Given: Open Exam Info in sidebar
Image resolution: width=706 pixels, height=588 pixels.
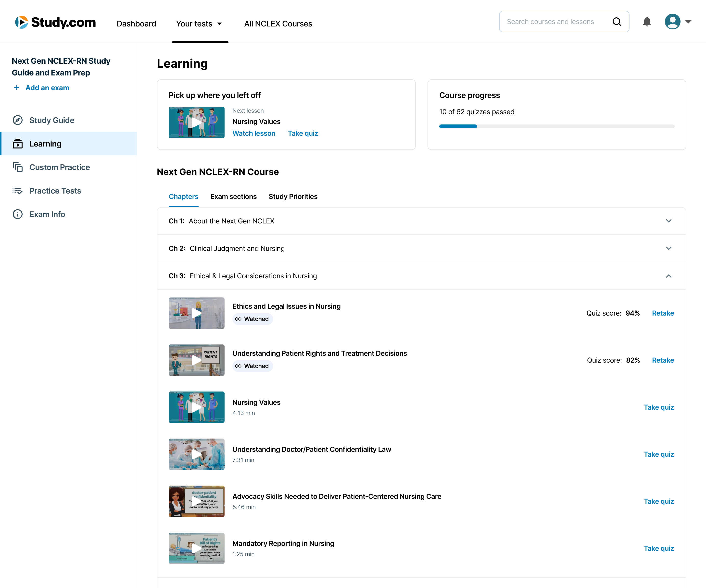Looking at the screenshot, I should [x=68, y=214].
